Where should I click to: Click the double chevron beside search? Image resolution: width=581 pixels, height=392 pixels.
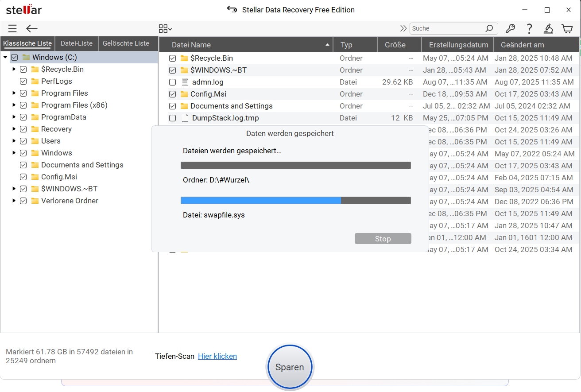tap(403, 28)
